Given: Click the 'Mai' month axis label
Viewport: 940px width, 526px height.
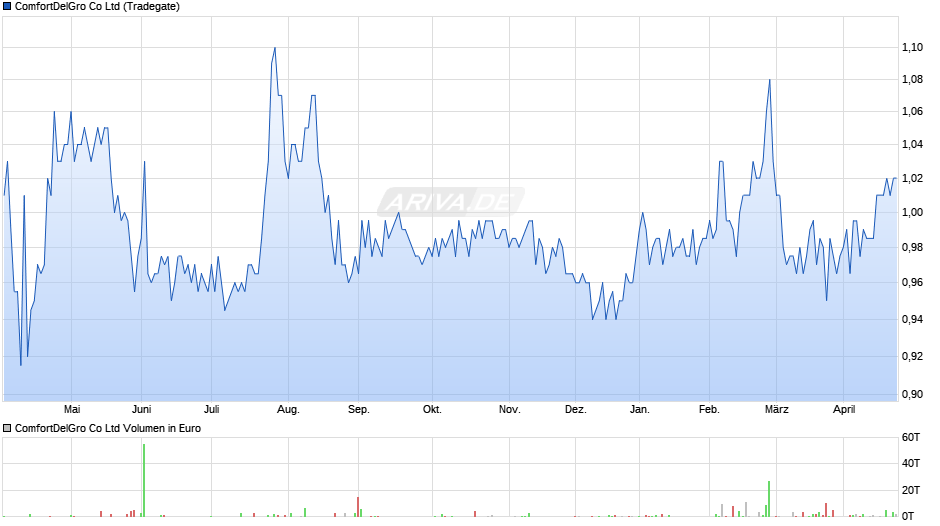Looking at the screenshot, I should (x=72, y=410).
